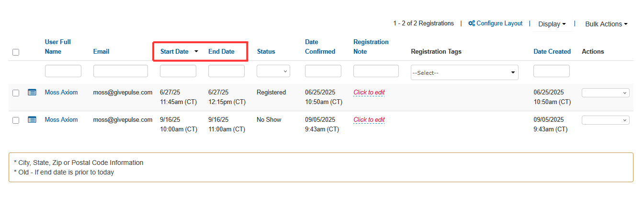Expand the Status filter dropdown

(x=273, y=71)
